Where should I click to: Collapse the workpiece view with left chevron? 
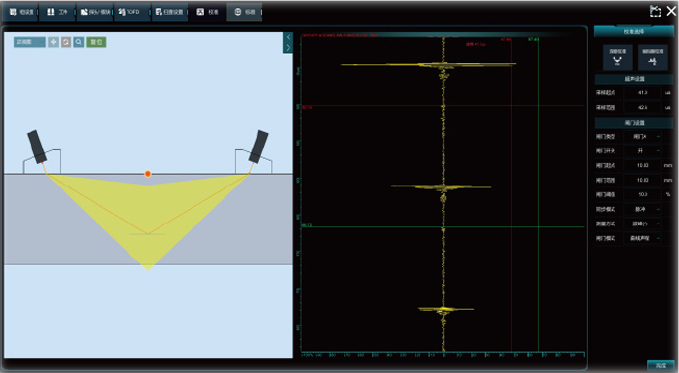tap(288, 38)
